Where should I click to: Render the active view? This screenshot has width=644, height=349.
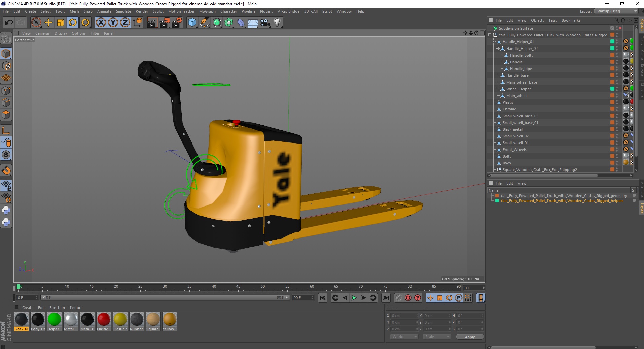coord(152,23)
